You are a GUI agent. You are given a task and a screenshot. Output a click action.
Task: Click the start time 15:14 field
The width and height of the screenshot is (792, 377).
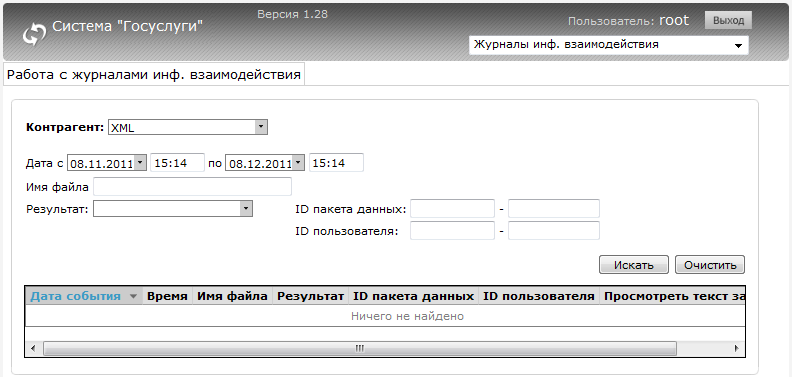(x=177, y=163)
